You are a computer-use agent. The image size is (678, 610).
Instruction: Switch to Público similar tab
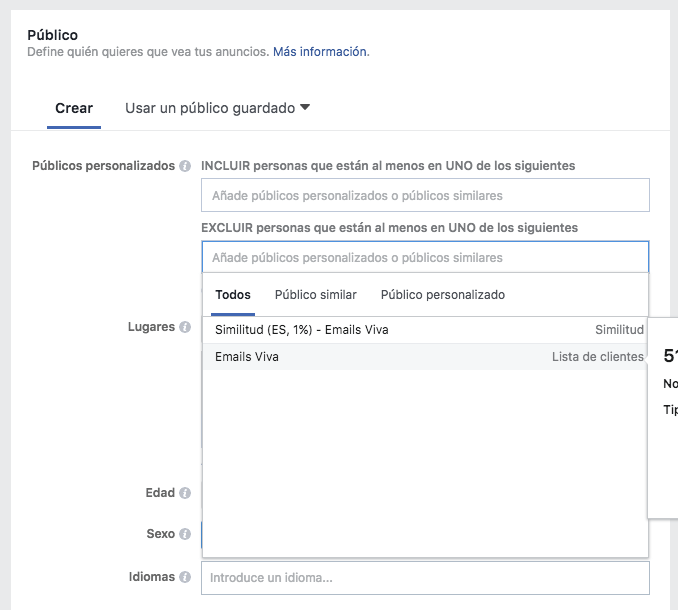coord(316,295)
